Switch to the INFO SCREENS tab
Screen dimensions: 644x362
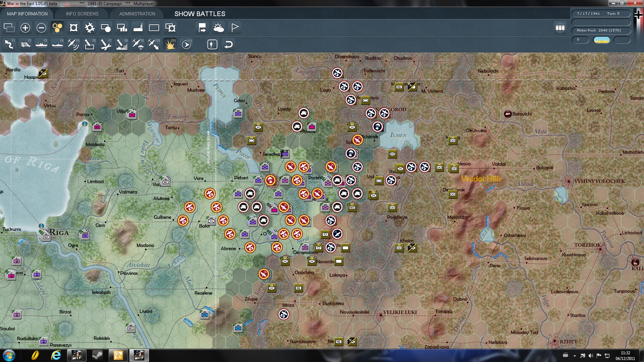coord(82,14)
